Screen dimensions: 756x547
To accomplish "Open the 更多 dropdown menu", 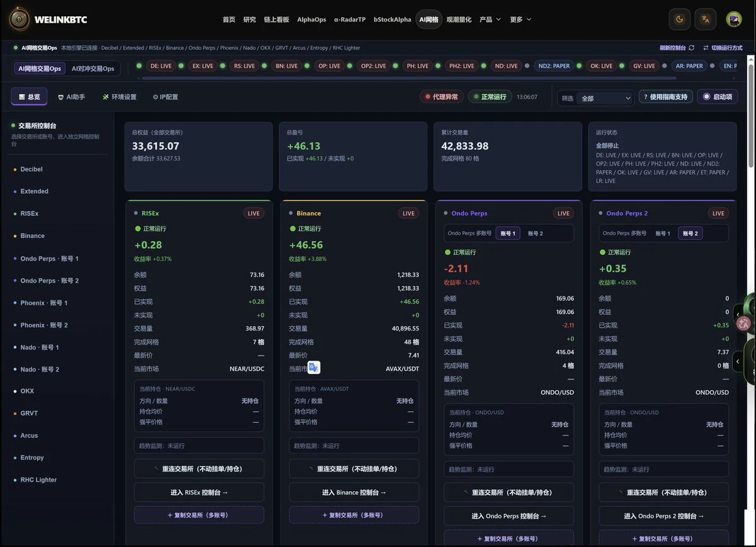I will pos(520,20).
